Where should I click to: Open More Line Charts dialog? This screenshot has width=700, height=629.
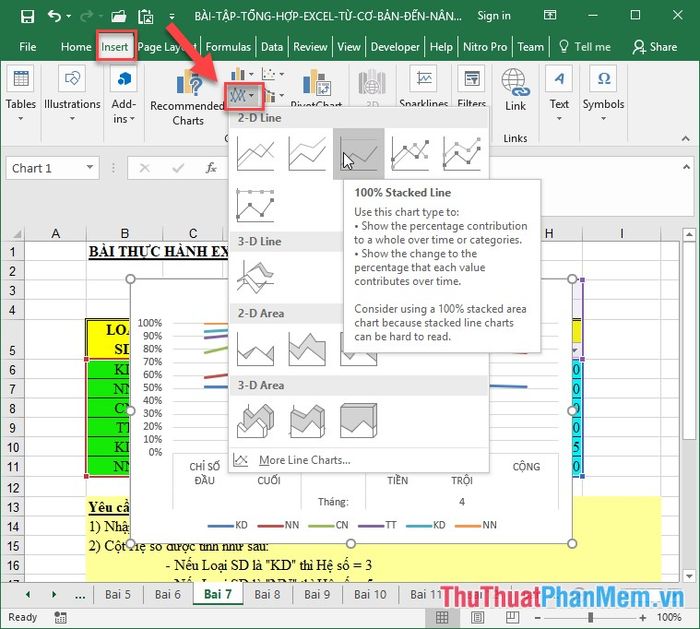coord(304,460)
